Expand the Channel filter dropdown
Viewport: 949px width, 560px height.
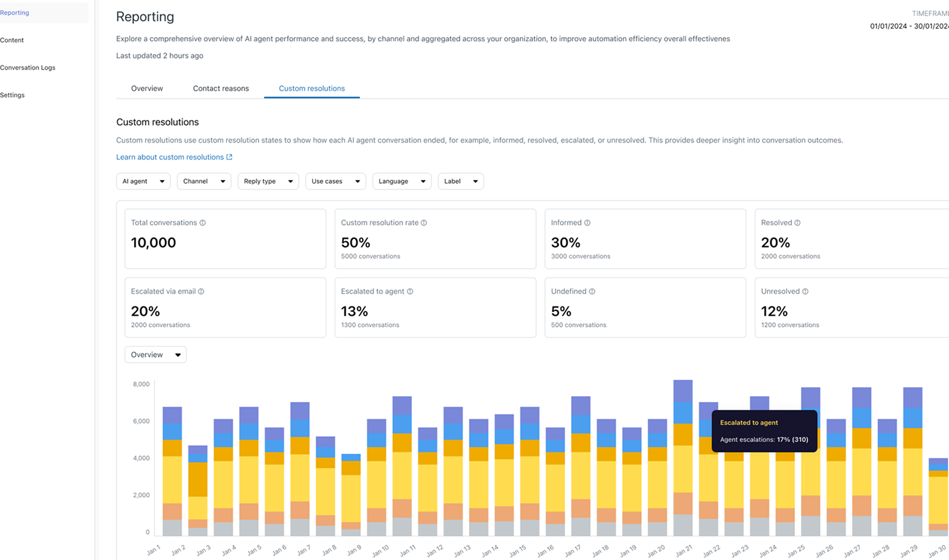[x=204, y=182]
